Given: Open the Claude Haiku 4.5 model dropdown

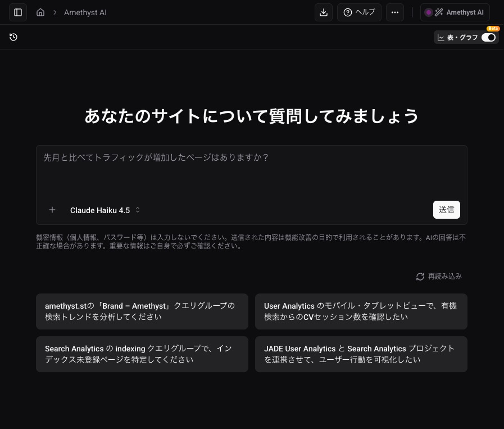Looking at the screenshot, I should click(105, 210).
